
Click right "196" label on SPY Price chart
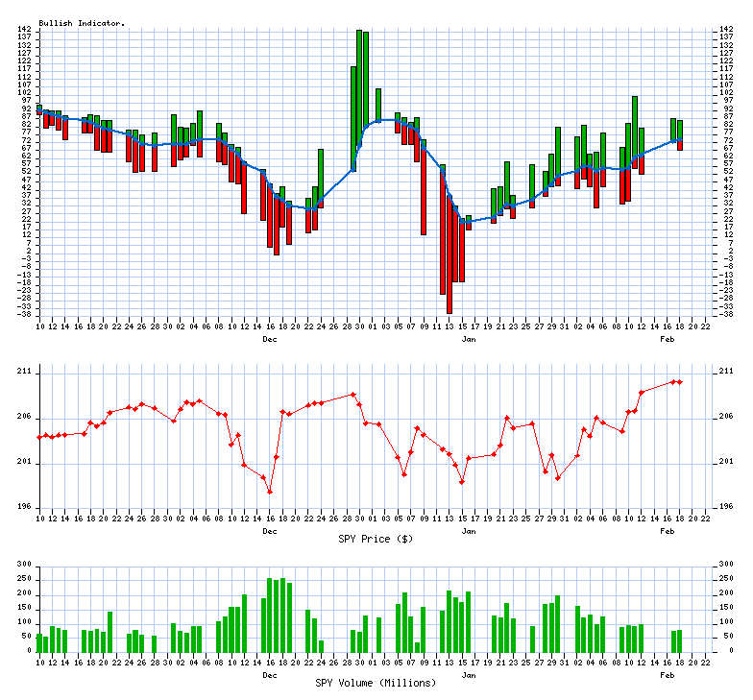[725, 508]
